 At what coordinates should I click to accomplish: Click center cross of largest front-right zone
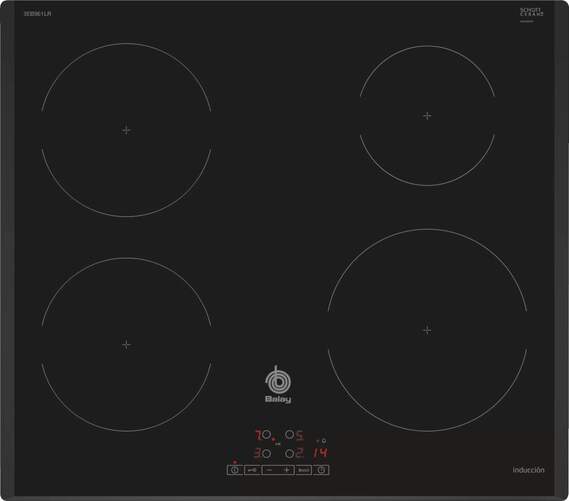[427, 330]
